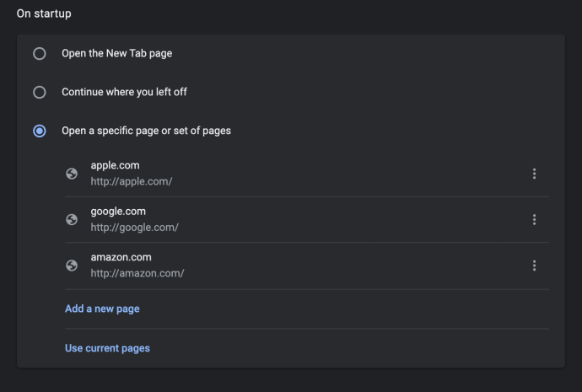Select the Open the New Tab page radio button
Screen dimensions: 582x392
click(40, 54)
